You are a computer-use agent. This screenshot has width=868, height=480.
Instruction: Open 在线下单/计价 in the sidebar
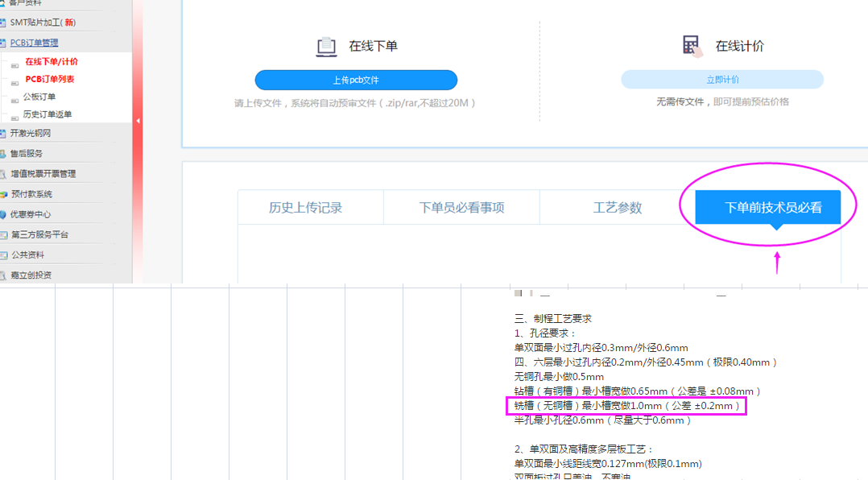[51, 61]
